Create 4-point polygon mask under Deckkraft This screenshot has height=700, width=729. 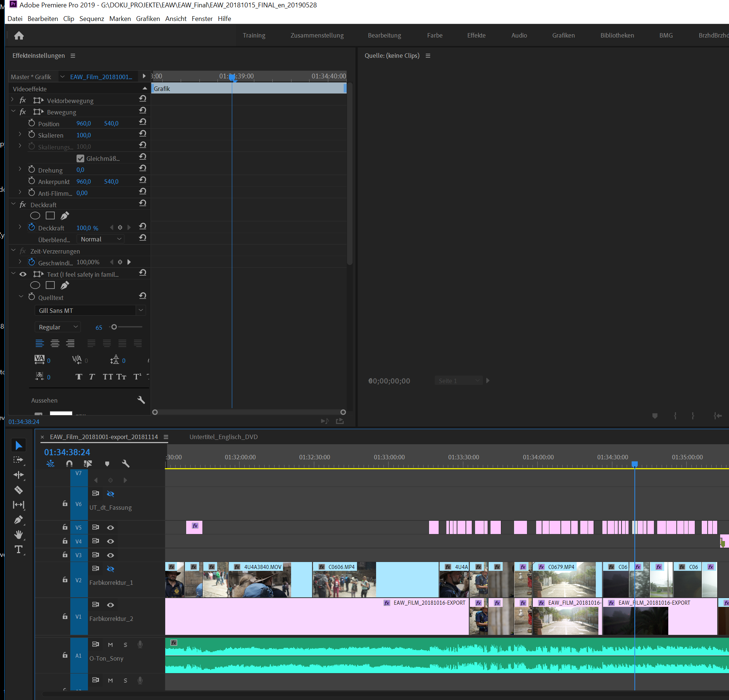pos(50,215)
